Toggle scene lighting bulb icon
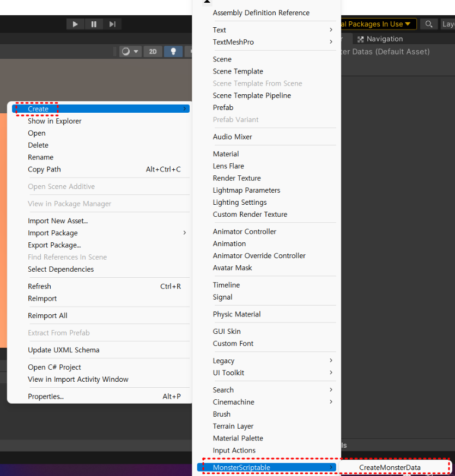455x476 pixels. [173, 52]
